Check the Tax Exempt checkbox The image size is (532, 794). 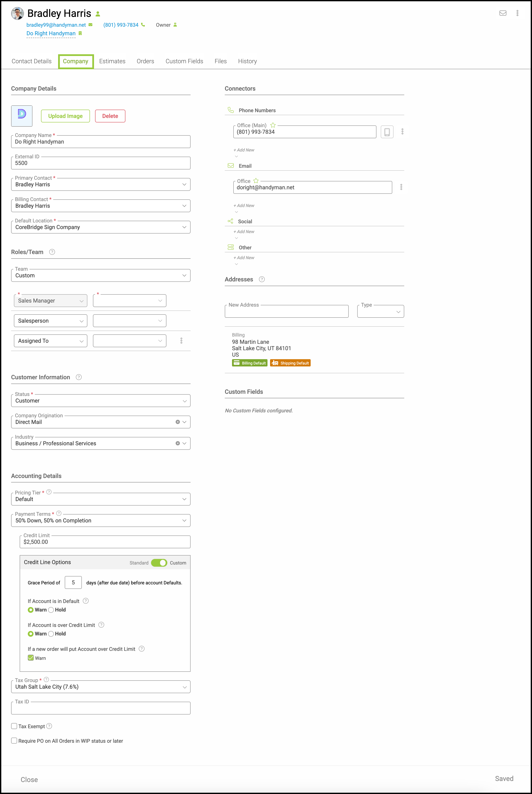(14, 726)
